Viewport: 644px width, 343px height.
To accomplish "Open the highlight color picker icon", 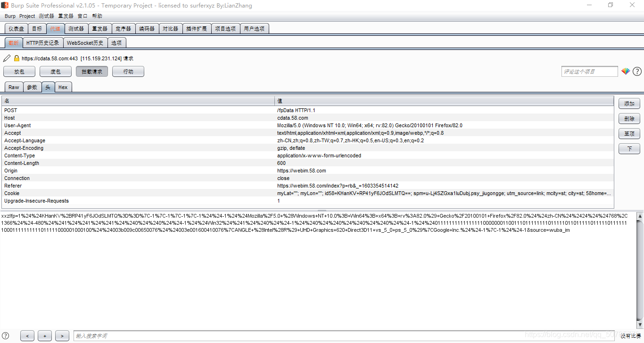I will click(x=625, y=72).
